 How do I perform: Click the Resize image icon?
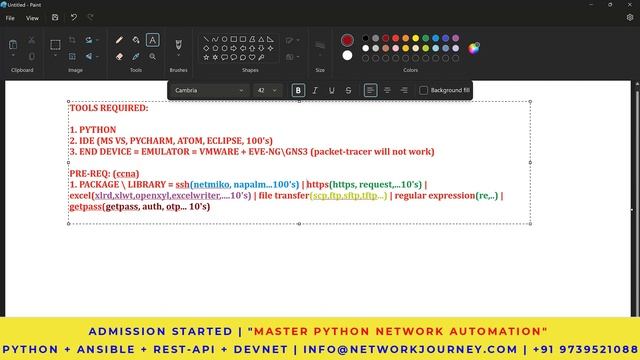[72, 56]
